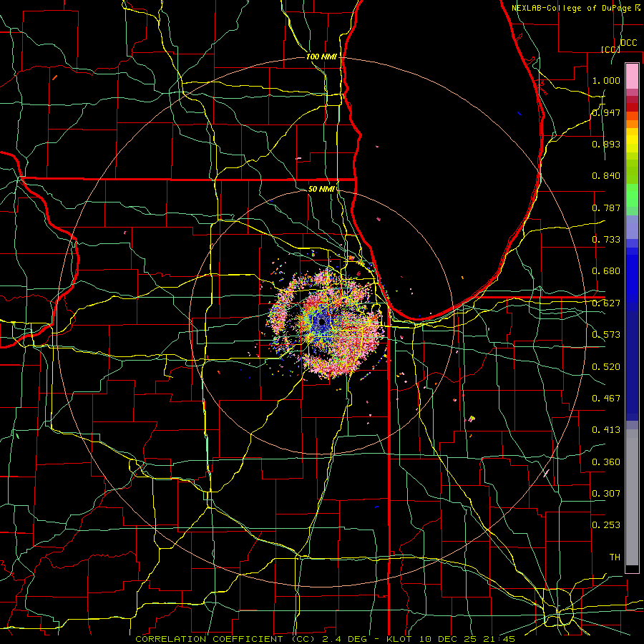This screenshot has width=644, height=644.
Task: Click the 0.787 legend value
Action: (x=606, y=208)
